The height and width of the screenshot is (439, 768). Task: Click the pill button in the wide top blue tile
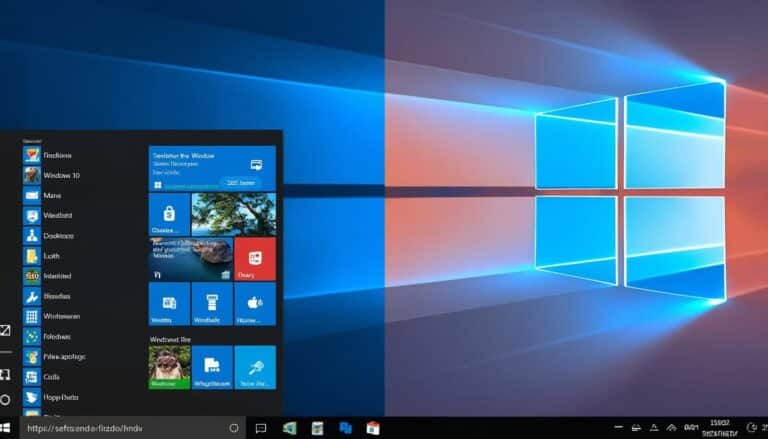pos(240,182)
